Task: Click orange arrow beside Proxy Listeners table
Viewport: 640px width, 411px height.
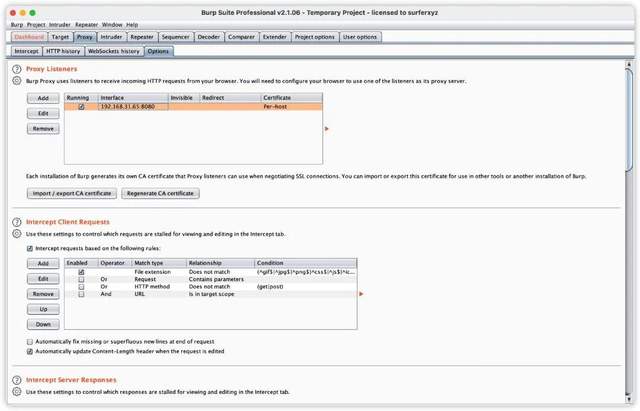Action: pyautogui.click(x=327, y=129)
